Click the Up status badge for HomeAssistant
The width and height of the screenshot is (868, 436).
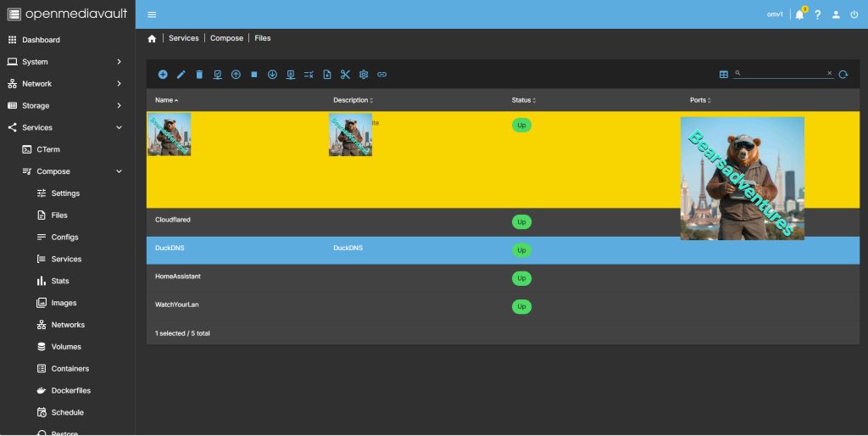tap(521, 278)
